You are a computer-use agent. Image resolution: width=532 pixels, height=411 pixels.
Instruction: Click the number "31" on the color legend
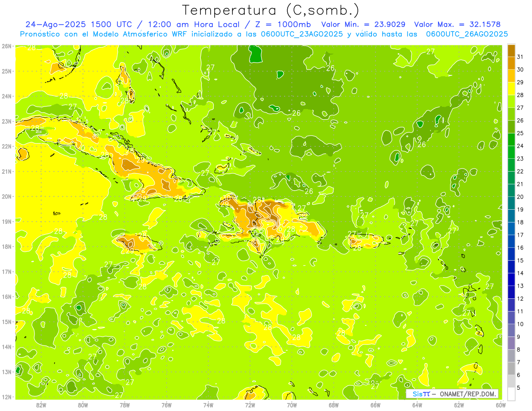click(520, 57)
